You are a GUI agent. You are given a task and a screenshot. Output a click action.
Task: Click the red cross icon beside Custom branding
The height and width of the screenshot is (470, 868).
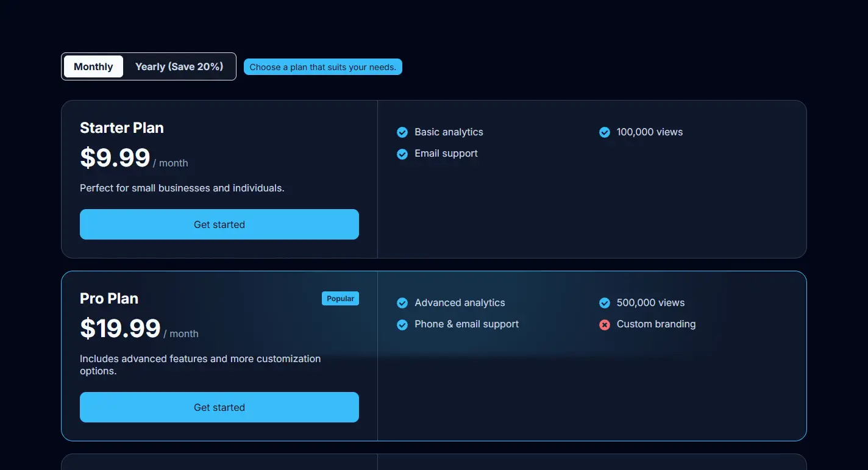pyautogui.click(x=605, y=324)
